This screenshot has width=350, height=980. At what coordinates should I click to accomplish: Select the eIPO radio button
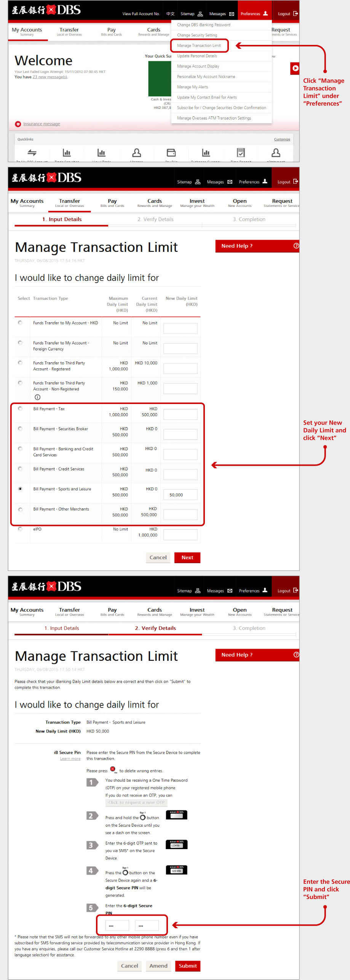pos(20,529)
